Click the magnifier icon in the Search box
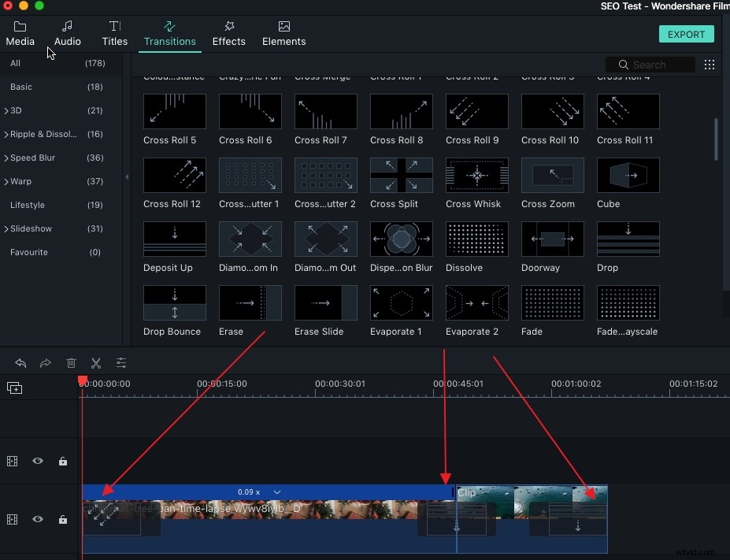This screenshot has height=560, width=730. pos(624,64)
